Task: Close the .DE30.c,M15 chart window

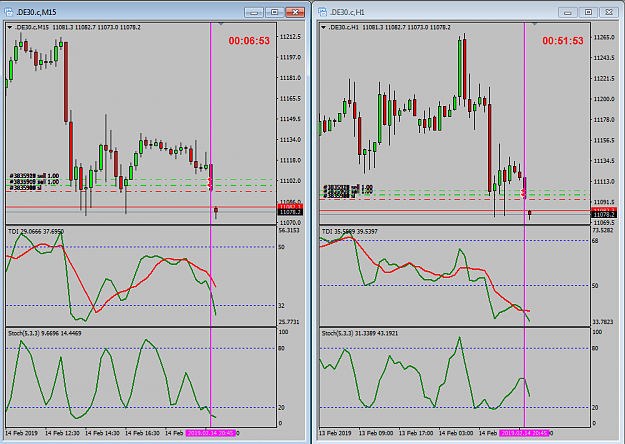Action: (x=295, y=12)
